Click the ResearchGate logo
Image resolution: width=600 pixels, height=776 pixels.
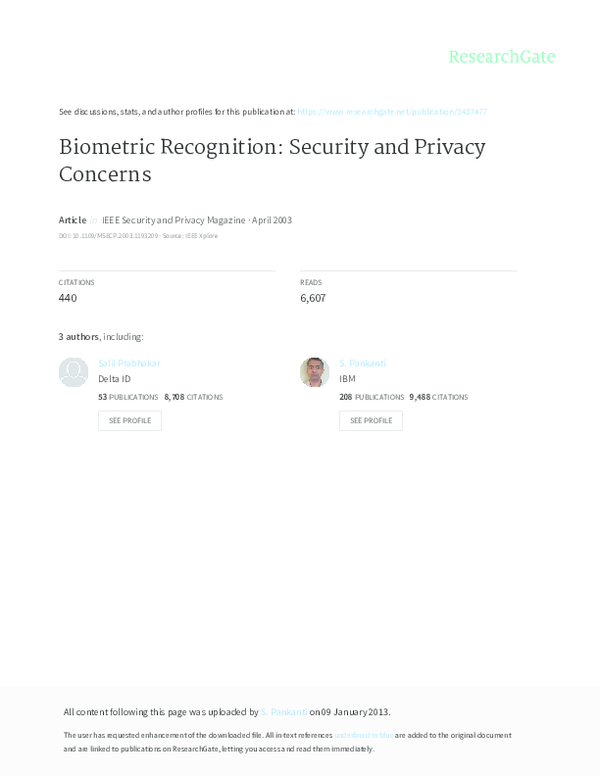click(501, 57)
